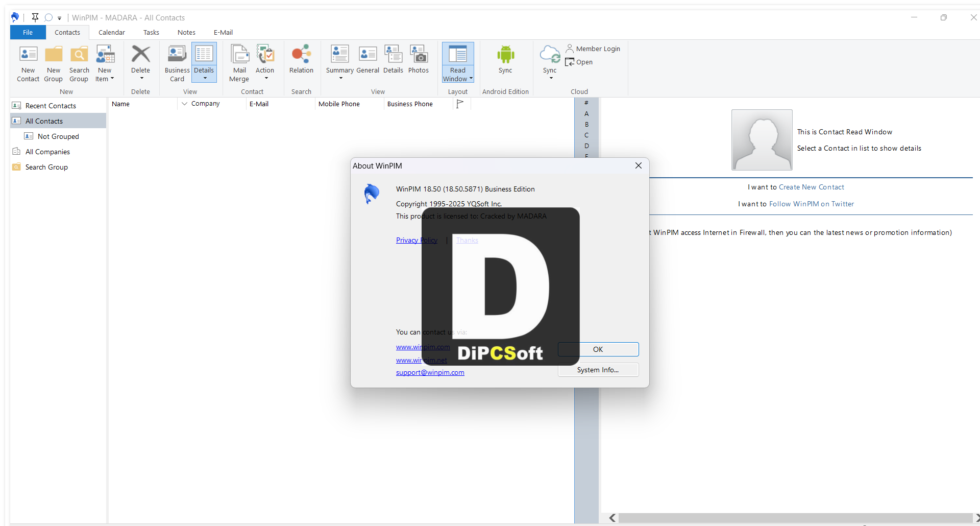Screen dimensions: 980x526
Task: Sort by Mobile Phone column header
Action: [349, 104]
